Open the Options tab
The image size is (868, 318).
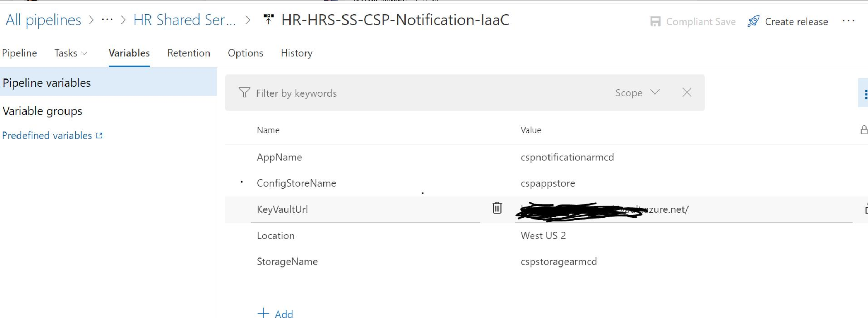point(245,53)
